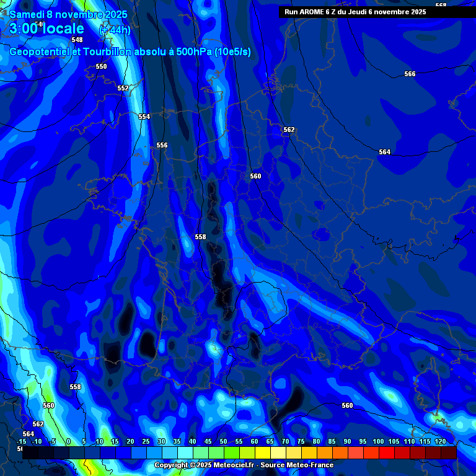Click the 556 contour line label
Viewport: 476px width, 476px height.
[162, 145]
